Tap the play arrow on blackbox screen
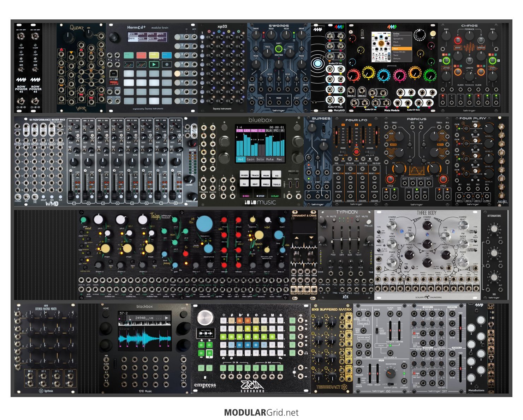523x420 pixels. tap(166, 318)
